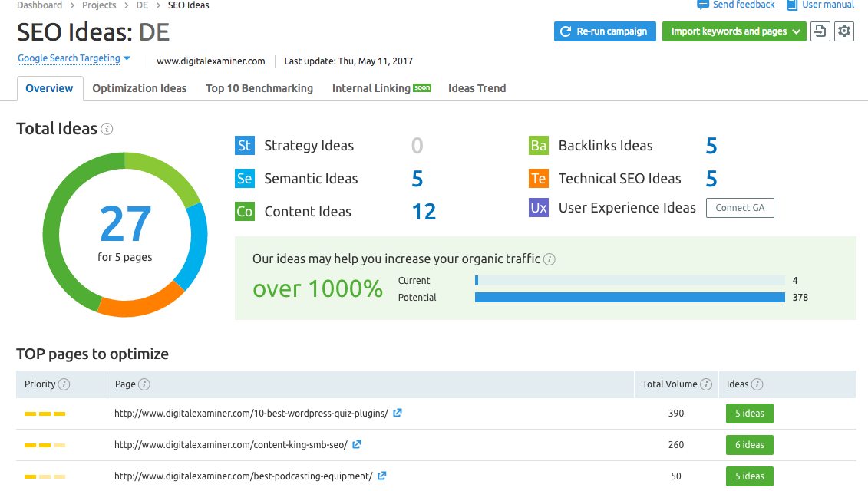
Task: Open the settings gear icon
Action: tap(844, 31)
